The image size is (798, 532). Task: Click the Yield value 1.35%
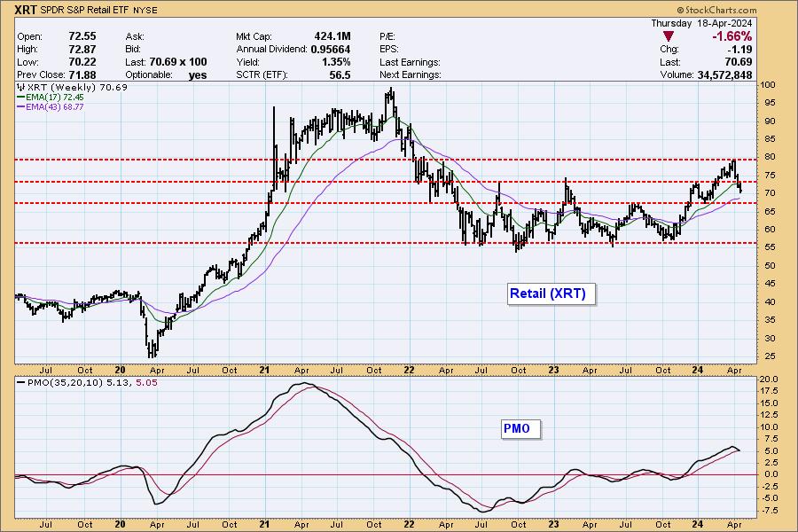[336, 62]
